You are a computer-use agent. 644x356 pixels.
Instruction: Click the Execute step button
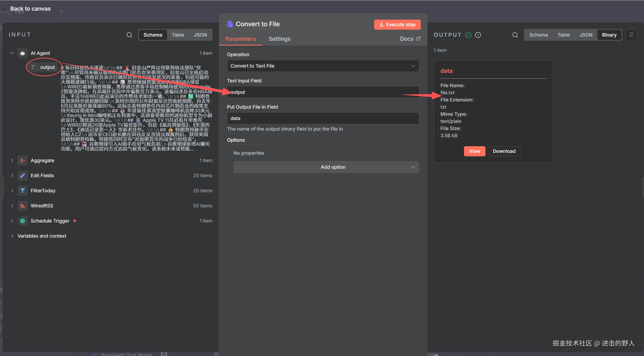click(x=397, y=25)
